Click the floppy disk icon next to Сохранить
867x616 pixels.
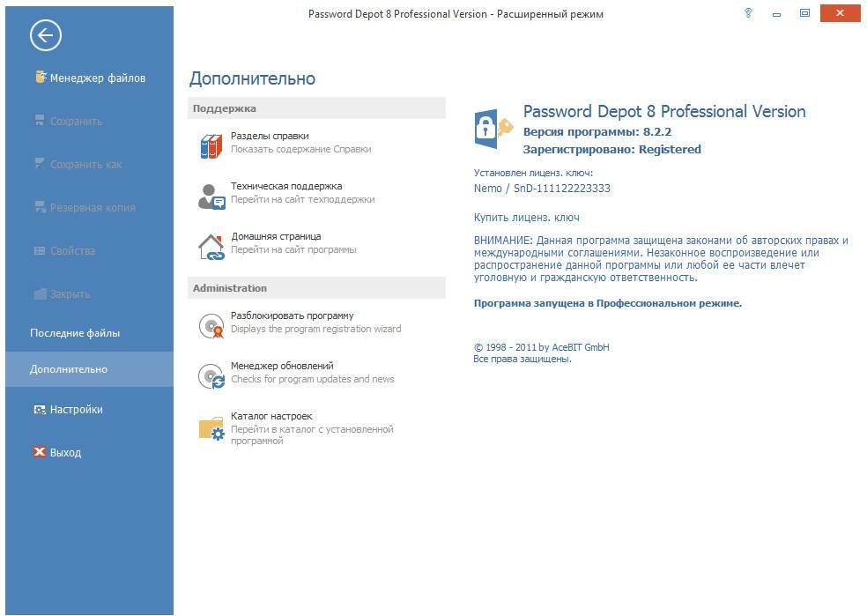pyautogui.click(x=40, y=121)
